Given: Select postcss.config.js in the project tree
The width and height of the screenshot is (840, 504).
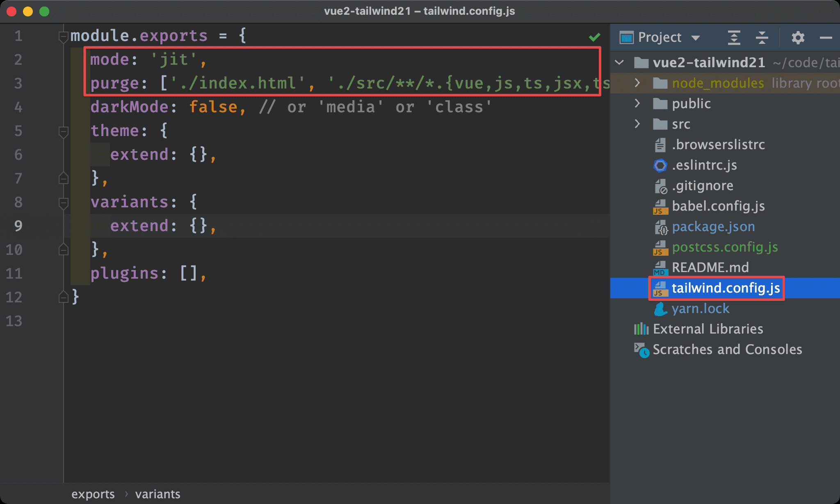Looking at the screenshot, I should tap(725, 247).
